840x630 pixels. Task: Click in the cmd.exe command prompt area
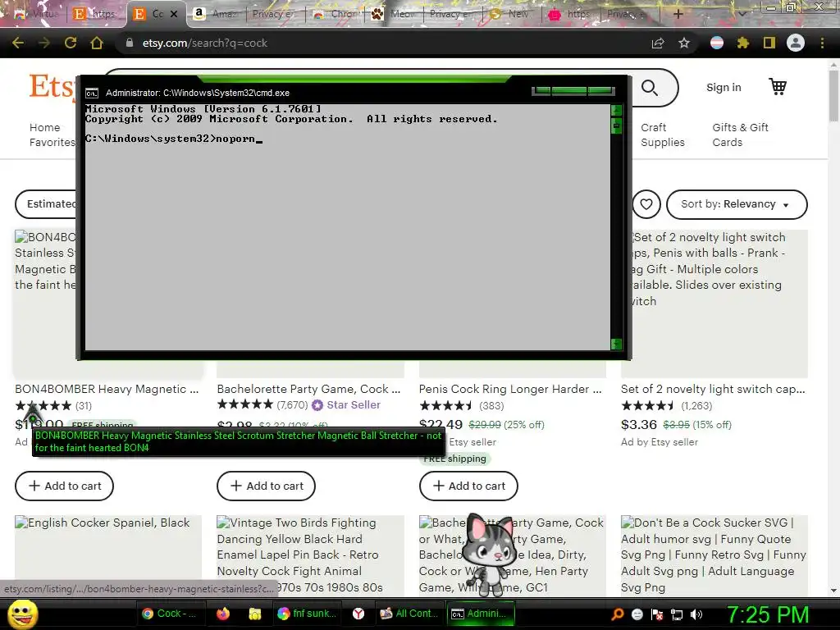348,227
